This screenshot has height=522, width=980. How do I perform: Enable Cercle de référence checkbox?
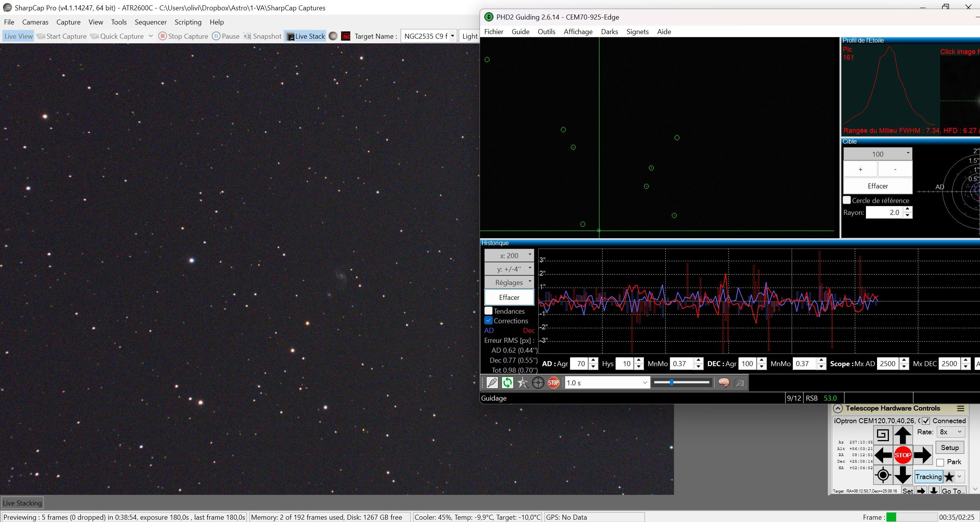(847, 200)
